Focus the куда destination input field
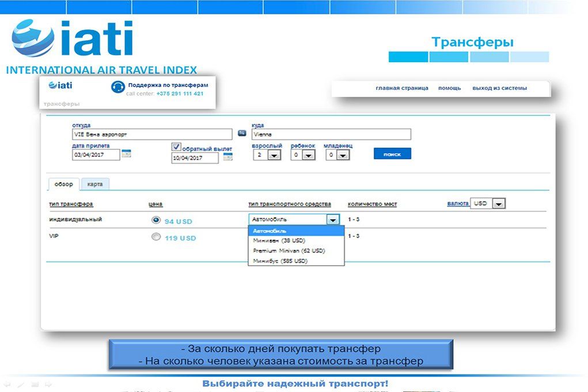Image resolution: width=588 pixels, height=392 pixels. (x=331, y=134)
